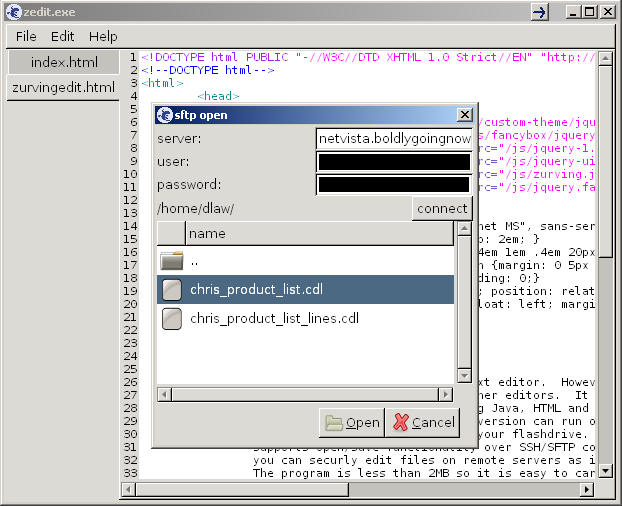Screen dimensions: 622x506
Task: Focus the password field
Action: (x=393, y=184)
